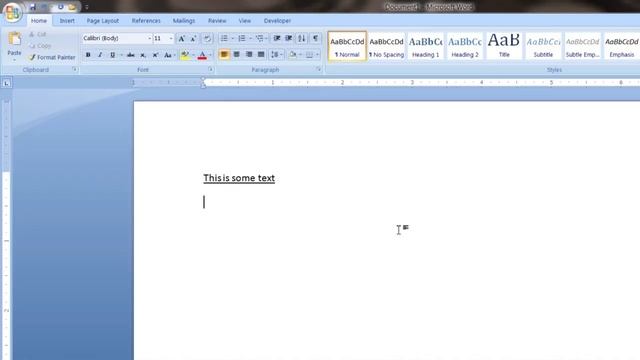Open the Calibri font name dropdown
The width and height of the screenshot is (640, 360).
149,38
